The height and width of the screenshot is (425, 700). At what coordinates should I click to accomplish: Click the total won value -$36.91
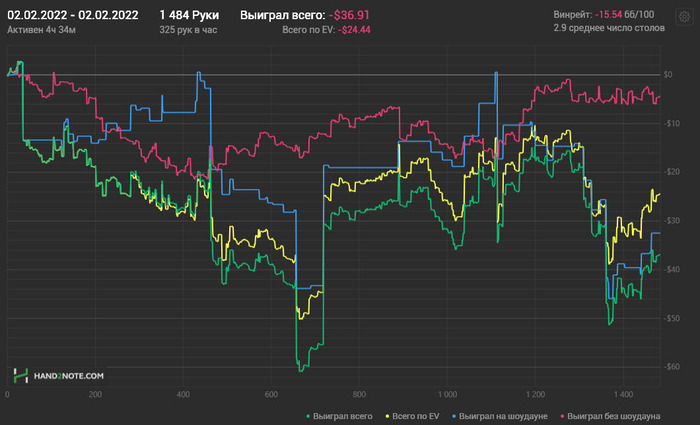point(349,15)
